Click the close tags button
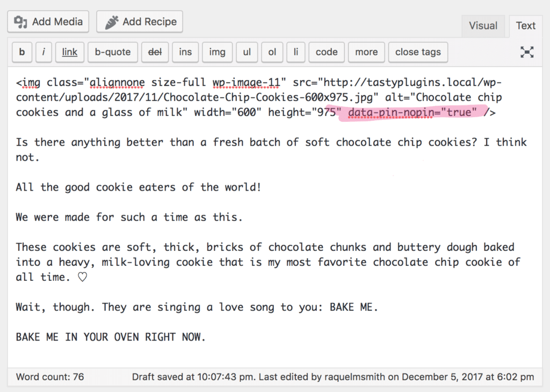The height and width of the screenshot is (392, 550). click(x=418, y=52)
